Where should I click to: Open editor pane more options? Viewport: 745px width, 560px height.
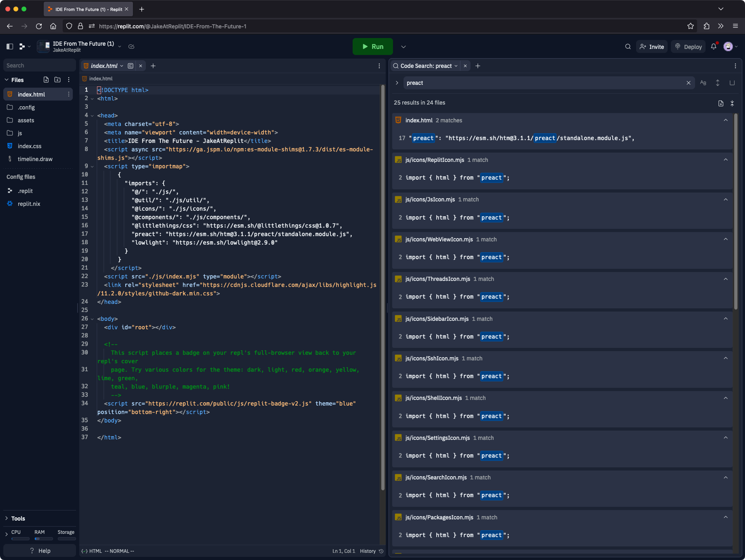[x=379, y=66]
